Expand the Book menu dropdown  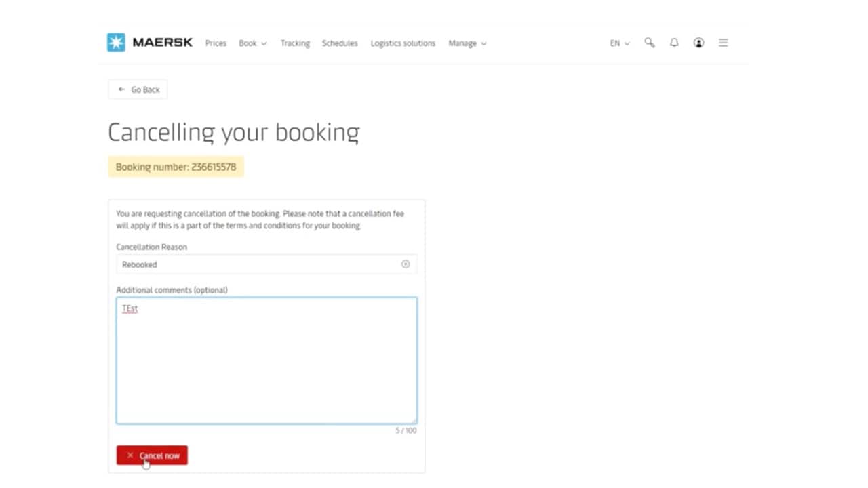(x=252, y=43)
